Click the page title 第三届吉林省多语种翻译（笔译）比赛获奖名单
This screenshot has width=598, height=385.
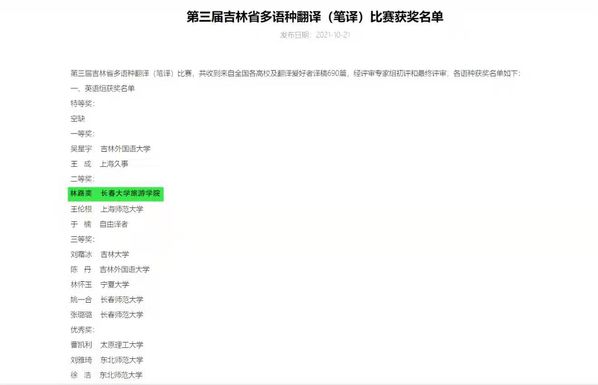coord(315,17)
